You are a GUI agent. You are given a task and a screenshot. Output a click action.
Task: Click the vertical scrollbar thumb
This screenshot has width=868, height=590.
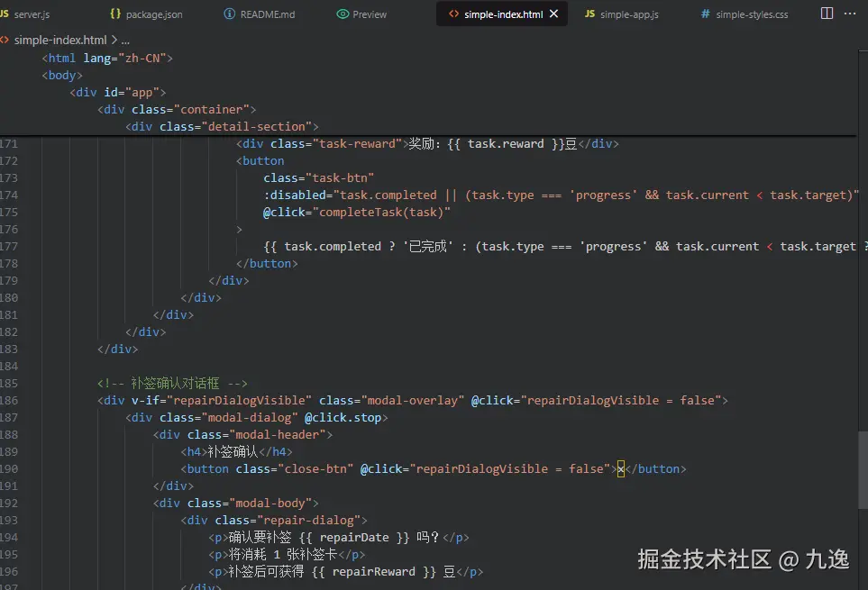(863, 470)
